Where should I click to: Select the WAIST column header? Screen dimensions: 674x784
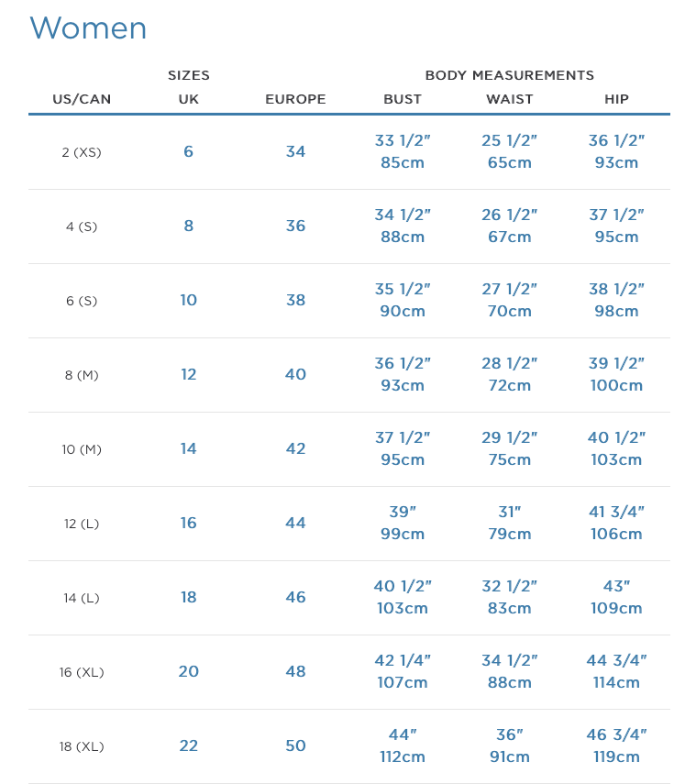pyautogui.click(x=510, y=99)
